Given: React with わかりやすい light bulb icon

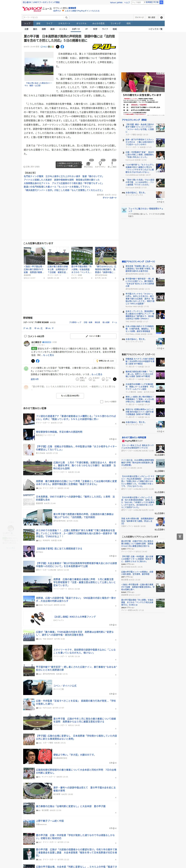Looking at the screenshot, I should tap(100, 164).
